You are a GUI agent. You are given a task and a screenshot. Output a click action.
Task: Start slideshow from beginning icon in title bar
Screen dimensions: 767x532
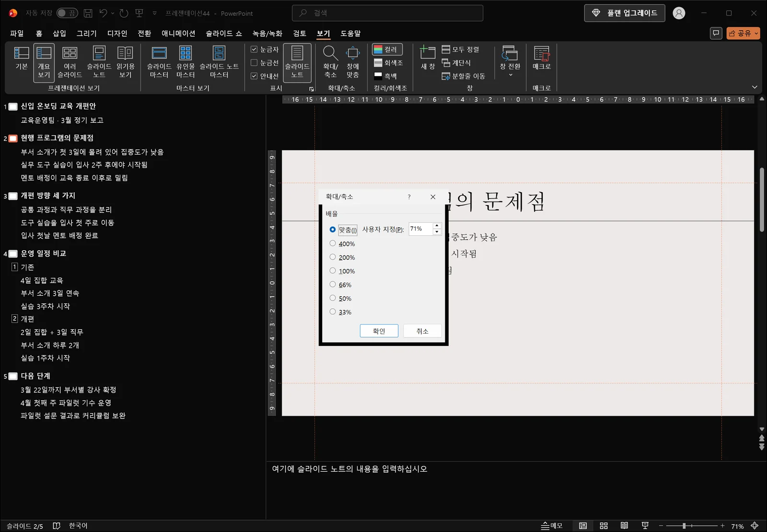tap(139, 13)
